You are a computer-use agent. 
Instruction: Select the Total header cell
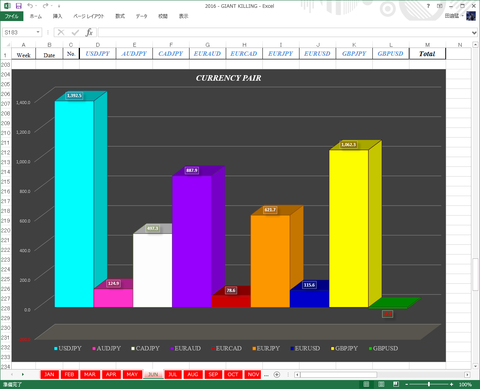427,54
